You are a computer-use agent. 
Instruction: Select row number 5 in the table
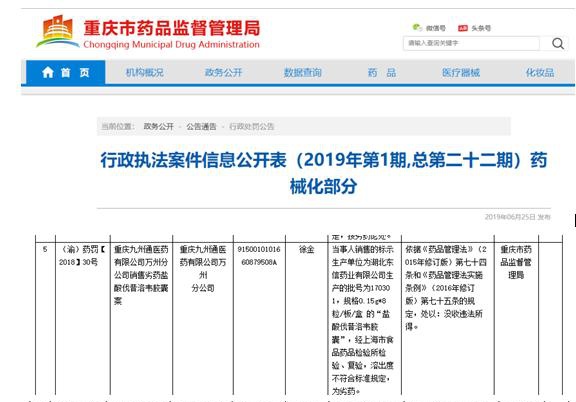pos(45,250)
